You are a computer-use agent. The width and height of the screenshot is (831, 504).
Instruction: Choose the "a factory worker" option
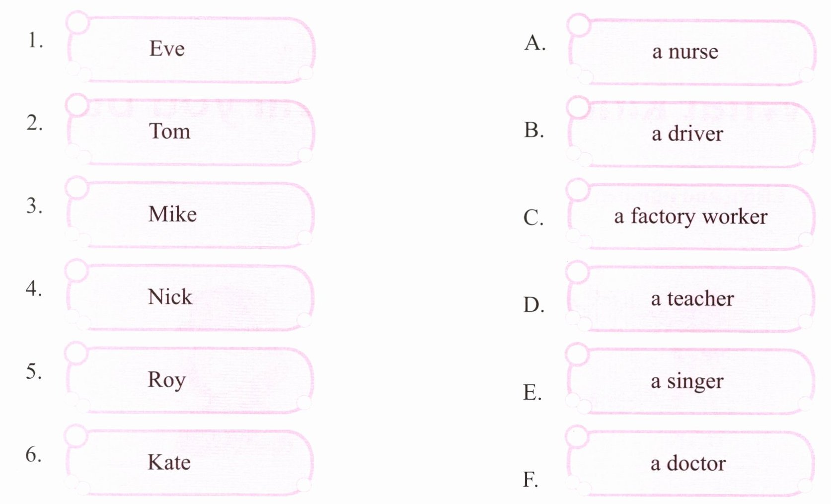(690, 216)
